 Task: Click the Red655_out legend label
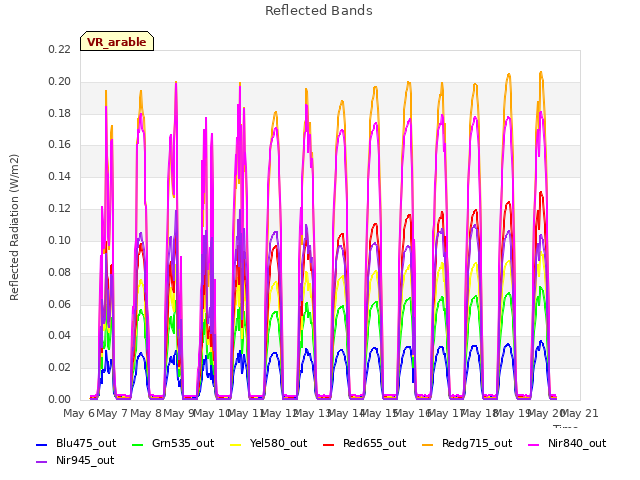pos(374,444)
